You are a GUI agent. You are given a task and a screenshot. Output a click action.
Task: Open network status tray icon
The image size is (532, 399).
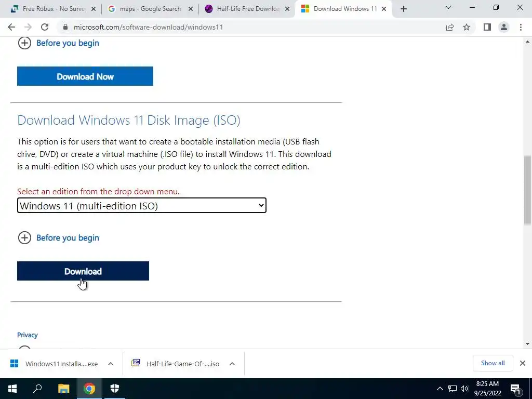click(453, 389)
